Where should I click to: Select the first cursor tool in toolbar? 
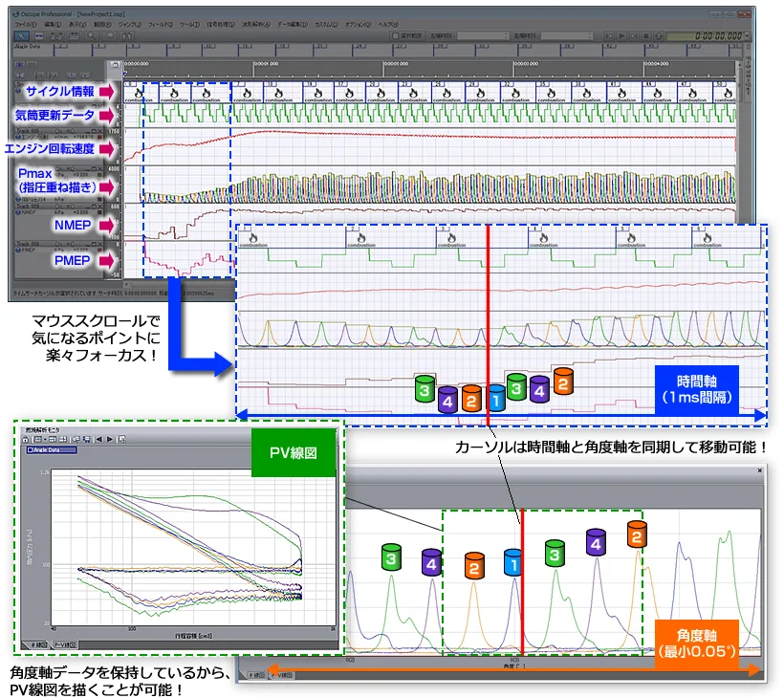pyautogui.click(x=22, y=35)
